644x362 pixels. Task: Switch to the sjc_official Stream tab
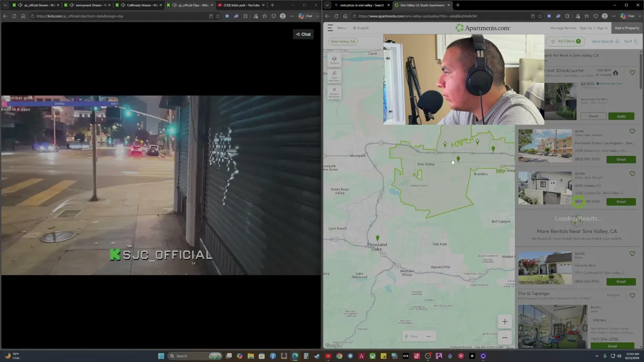(x=35, y=5)
